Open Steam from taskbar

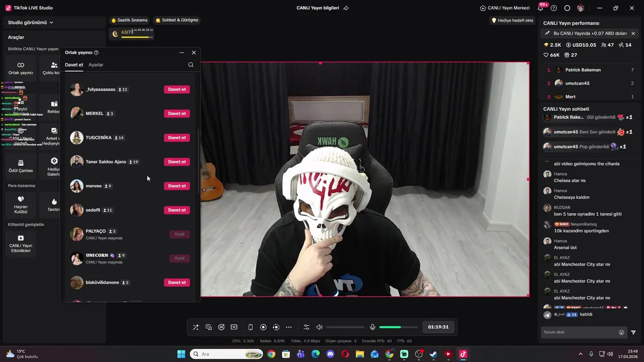pos(433,354)
